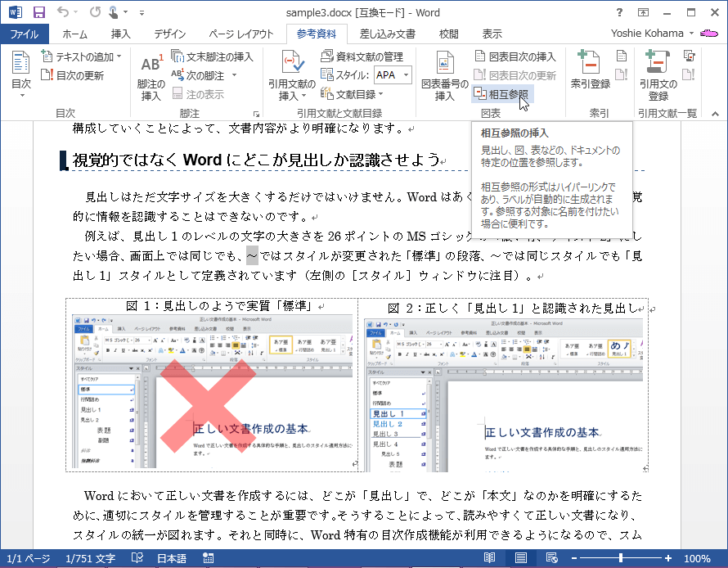Viewport: 728px width, 568px height.
Task: Click the 1/1 ページ status indicator
Action: (x=28, y=558)
